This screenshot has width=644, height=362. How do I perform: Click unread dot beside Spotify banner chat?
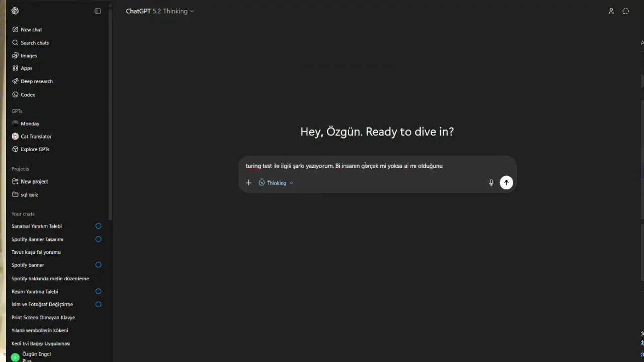click(x=98, y=265)
